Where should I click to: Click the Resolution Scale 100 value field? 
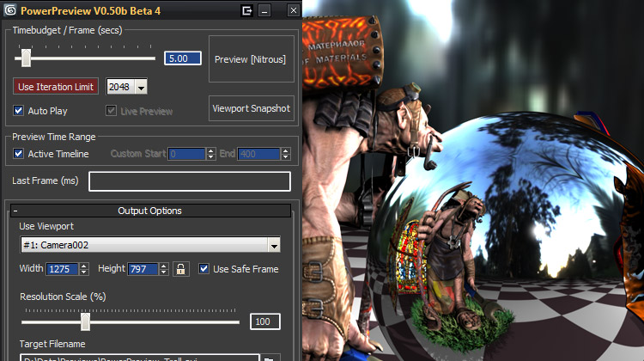coord(265,321)
